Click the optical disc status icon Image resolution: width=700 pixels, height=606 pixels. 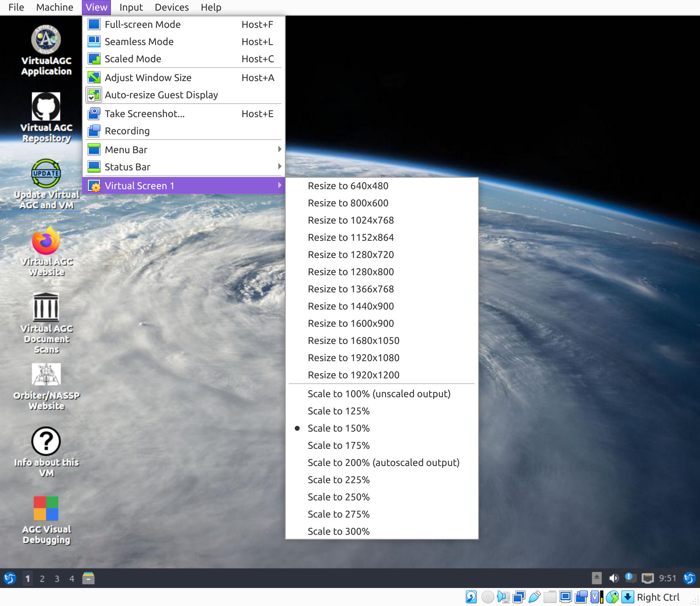click(487, 597)
